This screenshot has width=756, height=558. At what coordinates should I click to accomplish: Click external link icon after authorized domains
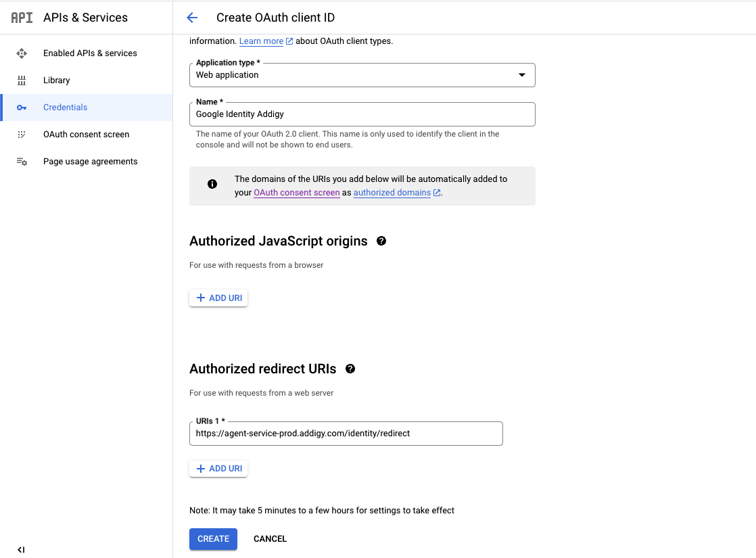[437, 193]
